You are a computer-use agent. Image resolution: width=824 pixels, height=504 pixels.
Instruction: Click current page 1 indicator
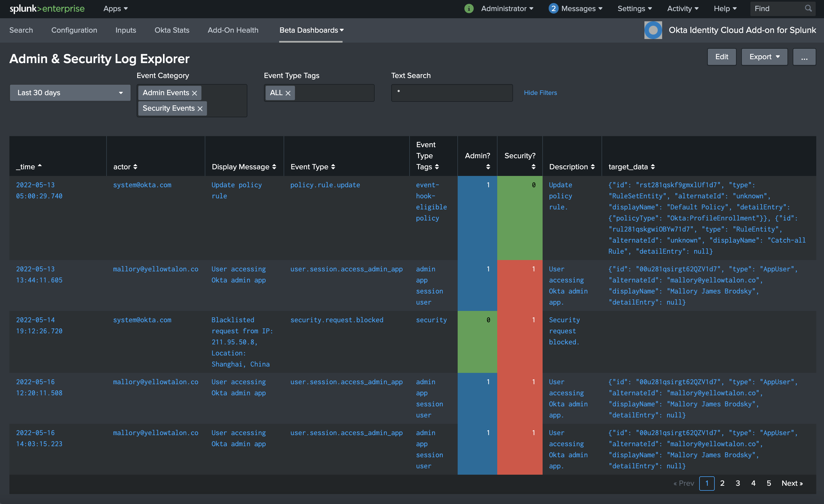click(707, 483)
